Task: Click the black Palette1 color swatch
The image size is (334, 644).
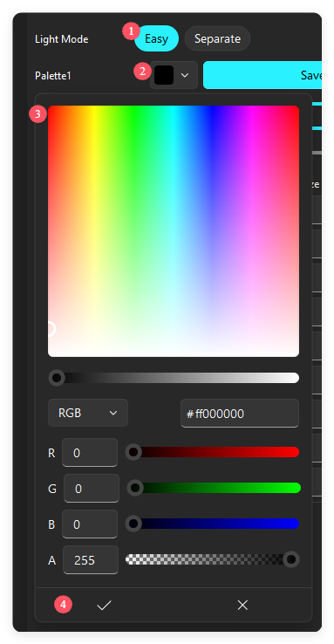Action: tap(164, 75)
